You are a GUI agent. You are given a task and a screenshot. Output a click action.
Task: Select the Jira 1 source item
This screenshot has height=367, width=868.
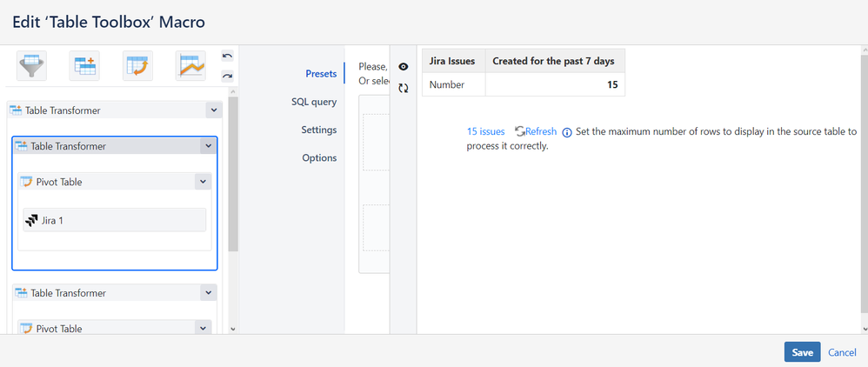coord(115,220)
